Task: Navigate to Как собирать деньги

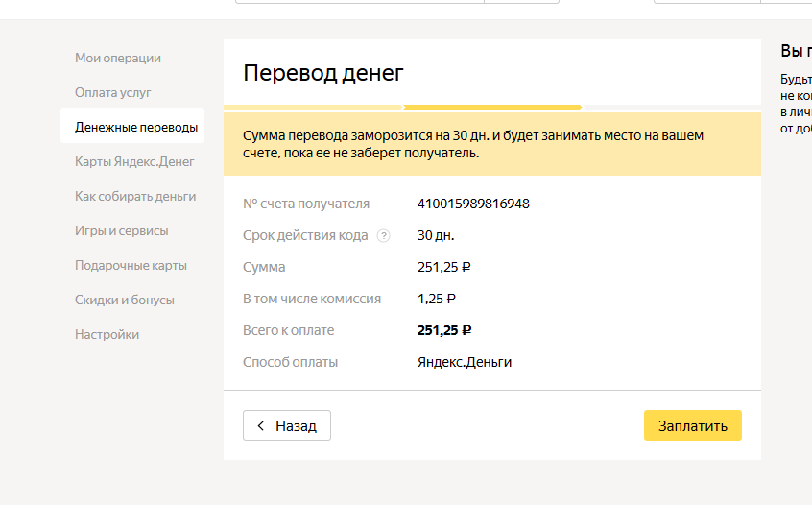Action: (135, 196)
